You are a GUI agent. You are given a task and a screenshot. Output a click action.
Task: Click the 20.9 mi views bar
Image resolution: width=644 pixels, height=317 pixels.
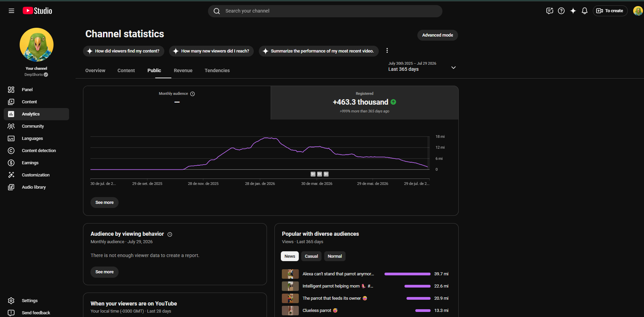(418, 298)
